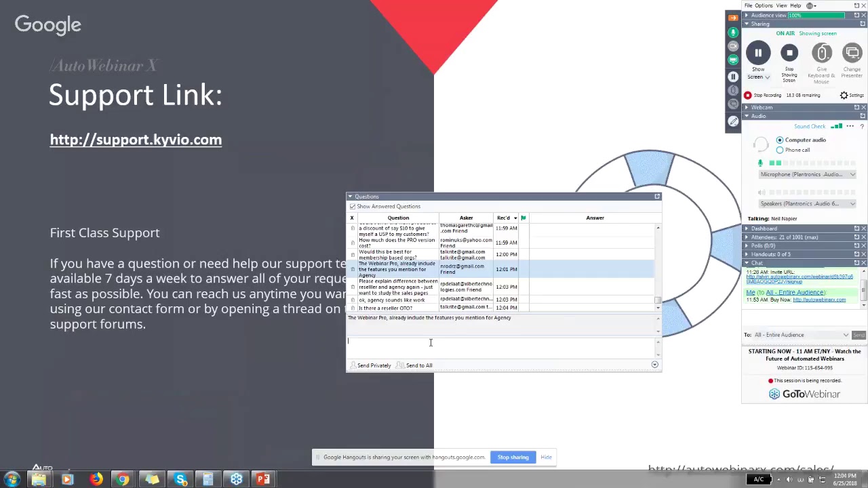Expand the Audience view pane
The height and width of the screenshot is (488, 868).
point(747,15)
